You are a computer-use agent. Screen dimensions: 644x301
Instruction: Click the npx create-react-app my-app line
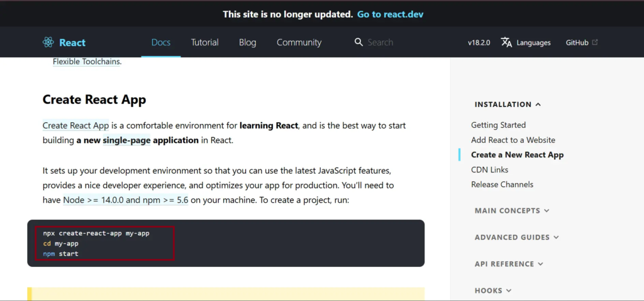pos(96,233)
